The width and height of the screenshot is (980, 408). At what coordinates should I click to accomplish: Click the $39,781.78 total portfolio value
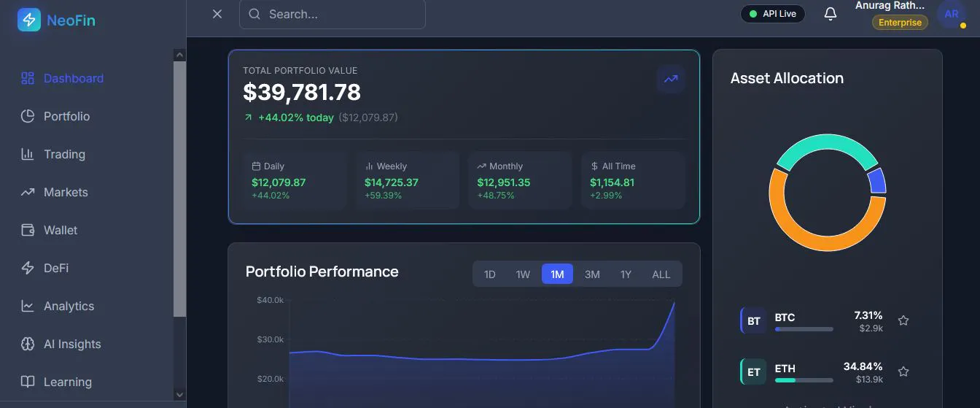pos(302,92)
